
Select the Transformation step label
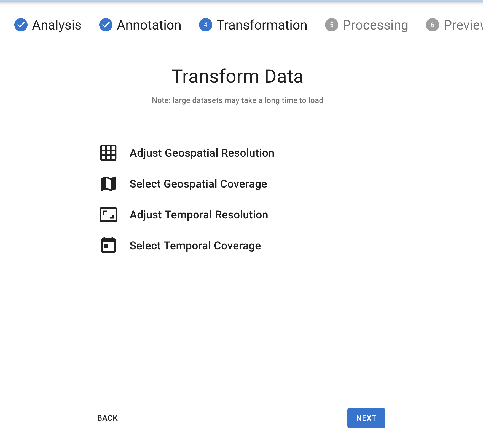coord(262,25)
